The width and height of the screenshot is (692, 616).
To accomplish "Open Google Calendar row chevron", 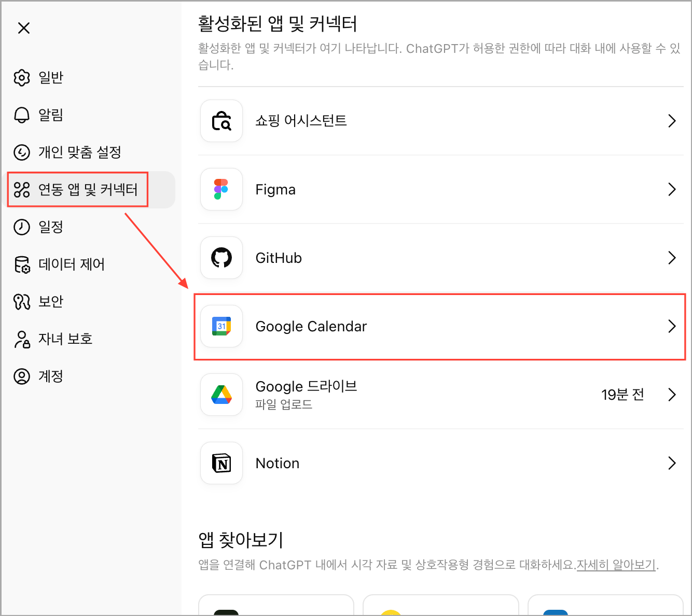I will tap(672, 326).
